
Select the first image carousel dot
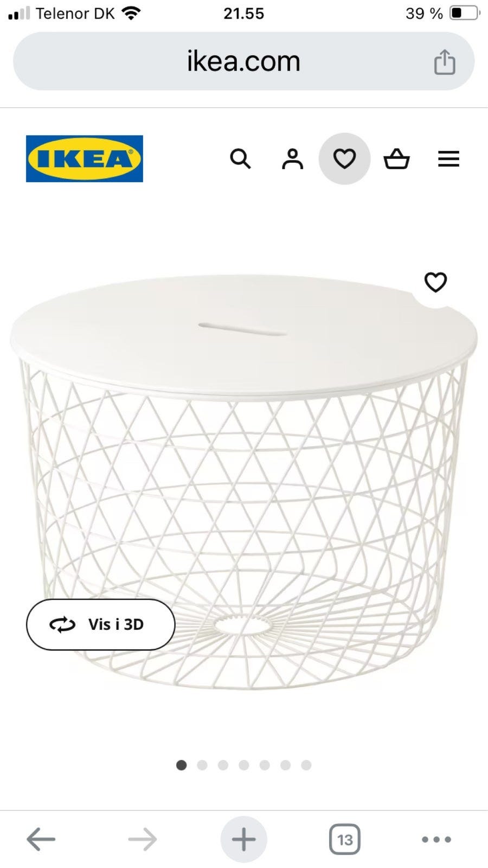182,765
